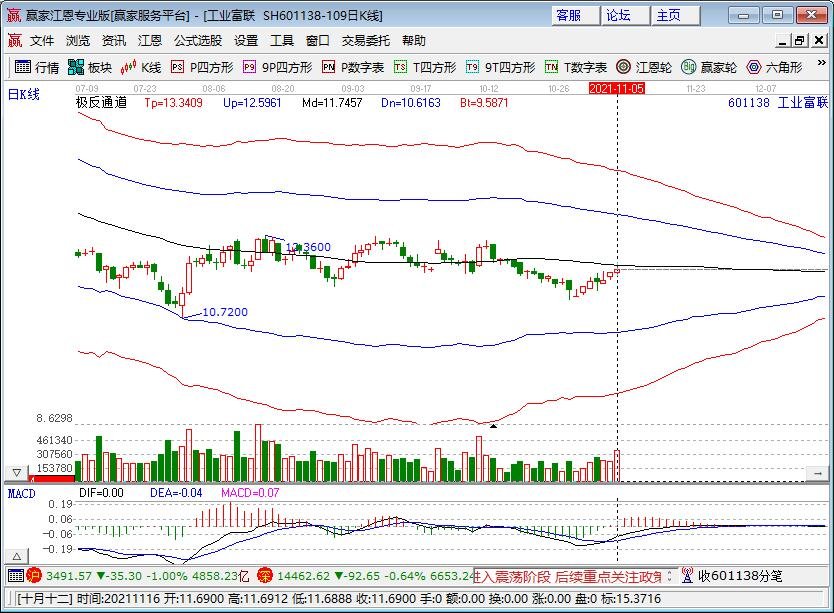
Task: Click the 客服 customer service button
Action: coord(569,15)
